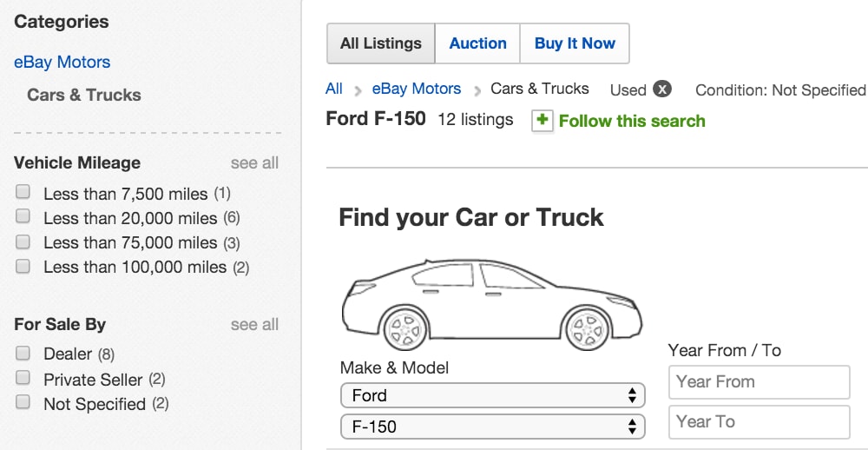Open the F-150 model dropdown
868x450 pixels.
point(493,427)
